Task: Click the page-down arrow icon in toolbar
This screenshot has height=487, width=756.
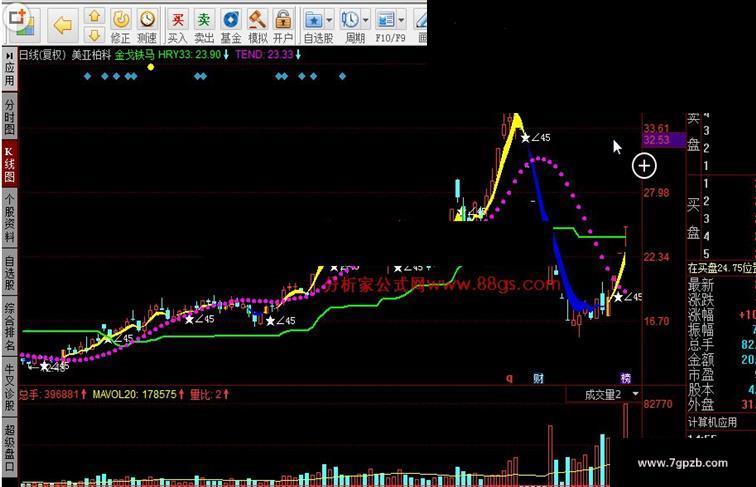Action: 94,35
